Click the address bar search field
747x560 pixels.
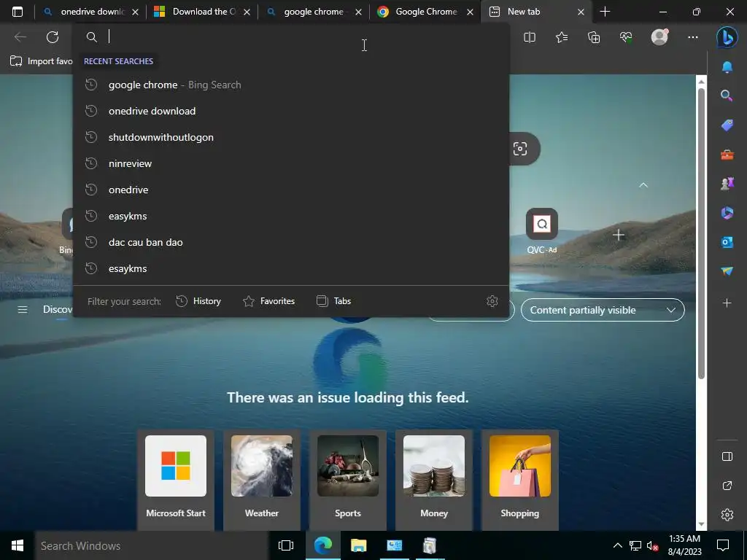291,36
